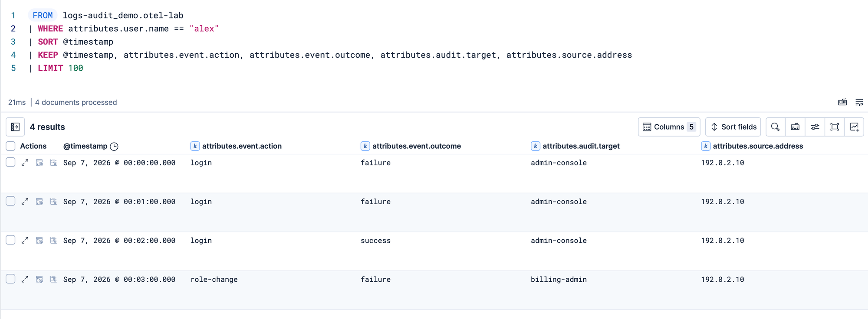
Task: Toggle word wrap icon in query editor footer
Action: tap(859, 102)
